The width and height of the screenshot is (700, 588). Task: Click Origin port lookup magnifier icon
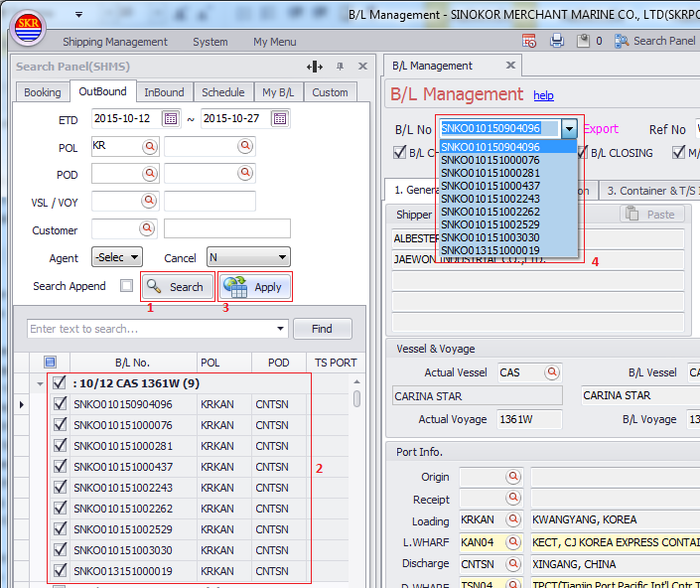point(513,477)
